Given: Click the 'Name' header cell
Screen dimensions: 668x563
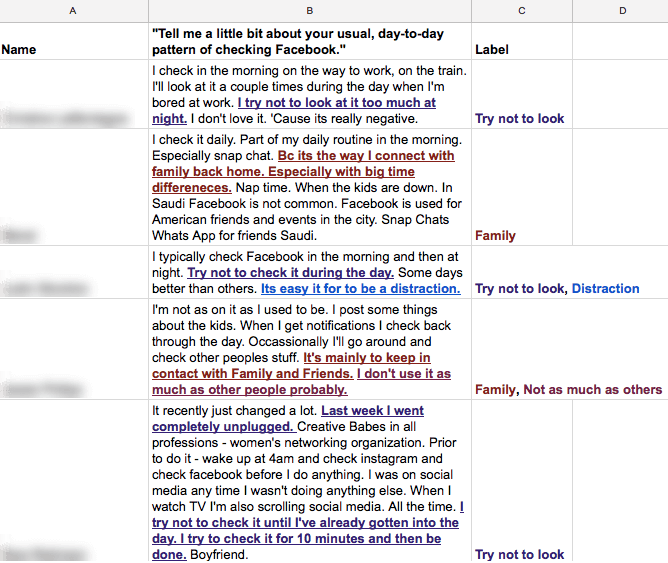Looking at the screenshot, I should [x=74, y=41].
